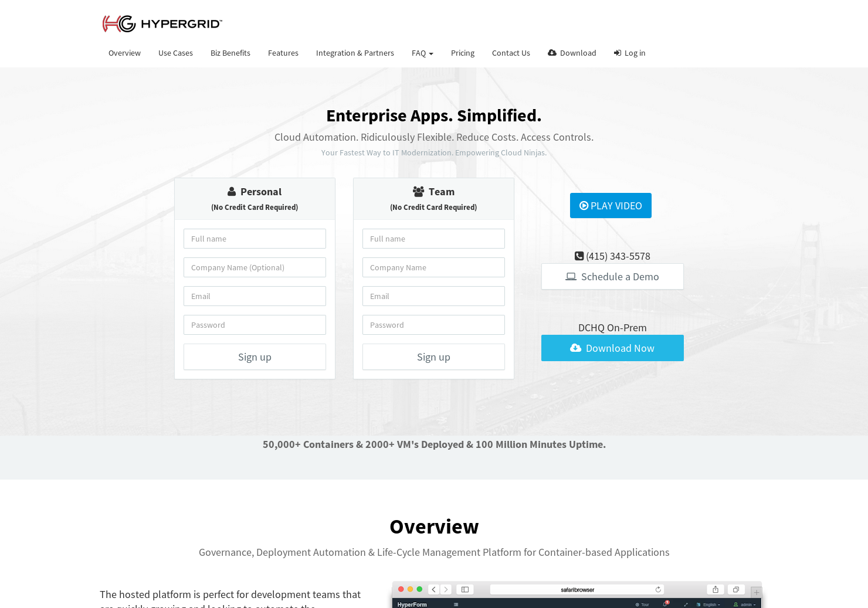
Task: Click the play icon on the PLAY VIDEO button
Action: click(x=584, y=205)
